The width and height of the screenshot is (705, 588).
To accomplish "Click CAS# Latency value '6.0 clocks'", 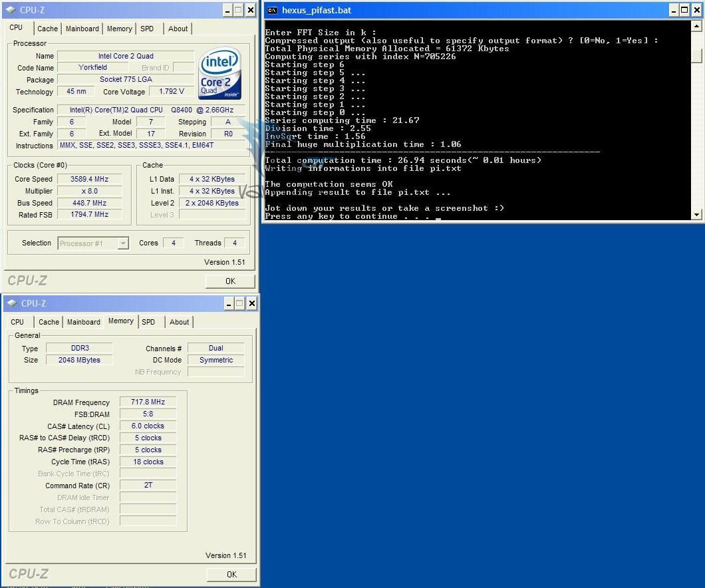I will [x=148, y=426].
